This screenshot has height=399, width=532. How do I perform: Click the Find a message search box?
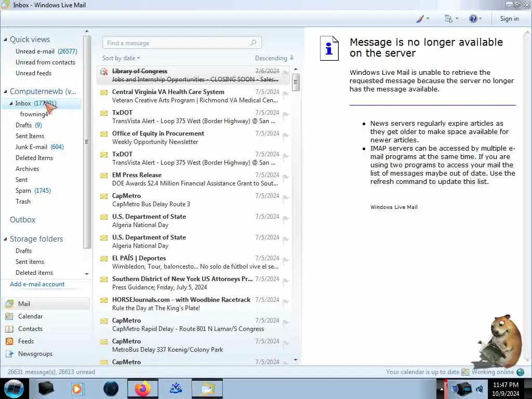(x=182, y=43)
